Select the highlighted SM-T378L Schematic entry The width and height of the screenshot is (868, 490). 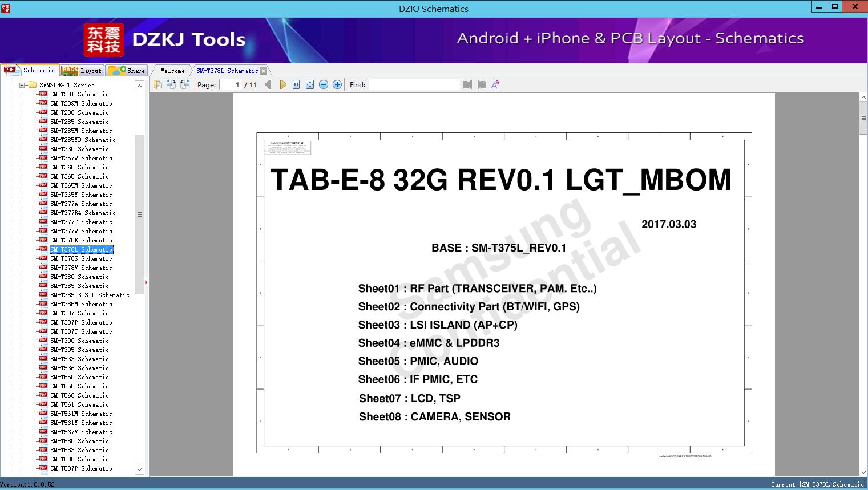coord(81,249)
